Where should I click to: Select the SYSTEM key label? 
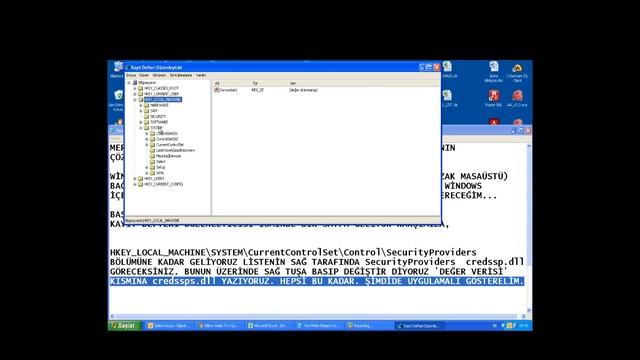[x=156, y=128]
